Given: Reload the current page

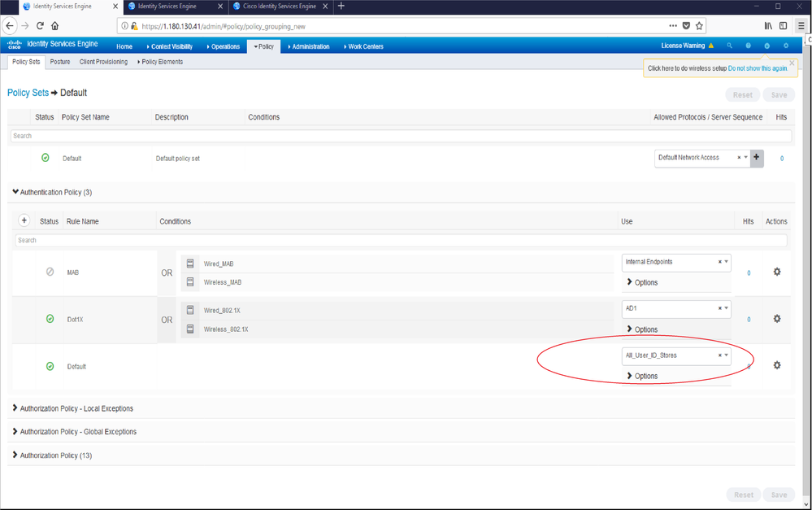Looking at the screenshot, I should [x=40, y=25].
